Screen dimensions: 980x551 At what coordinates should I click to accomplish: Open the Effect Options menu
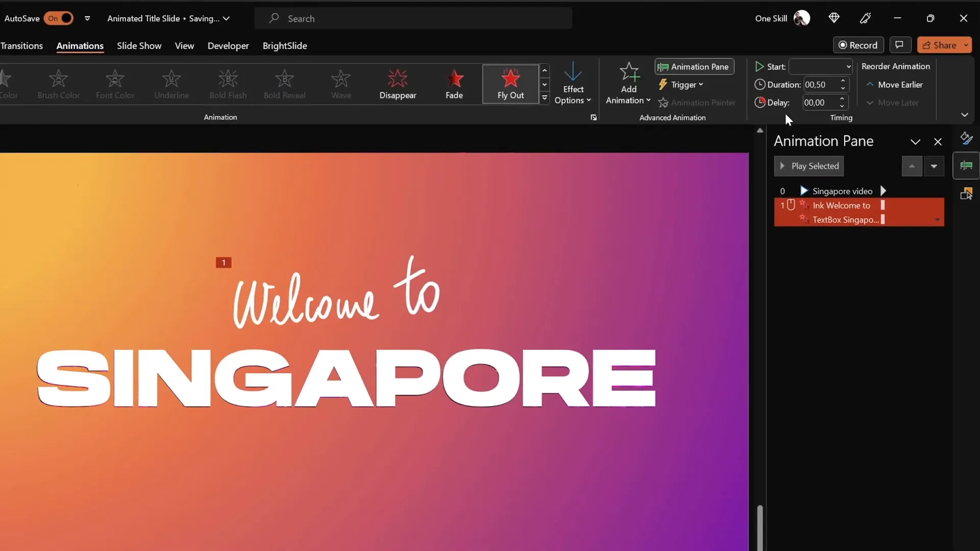tap(573, 83)
